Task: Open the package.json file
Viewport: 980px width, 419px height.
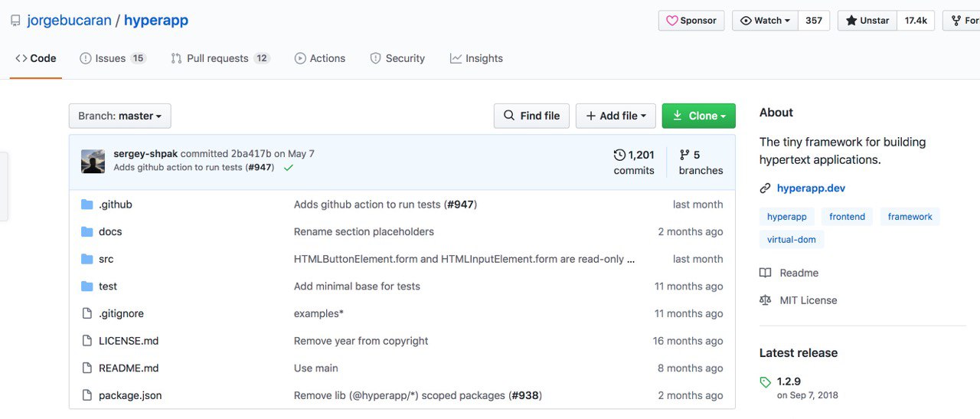Action: click(130, 395)
